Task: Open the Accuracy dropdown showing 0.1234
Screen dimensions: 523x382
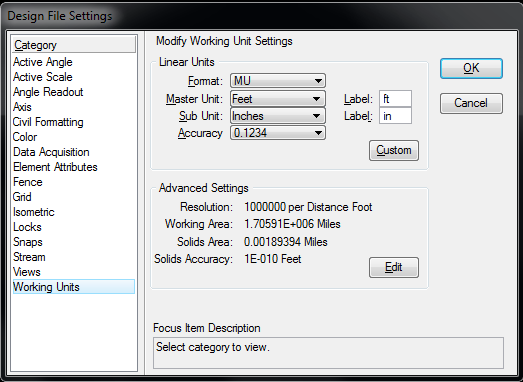Action: pyautogui.click(x=278, y=133)
